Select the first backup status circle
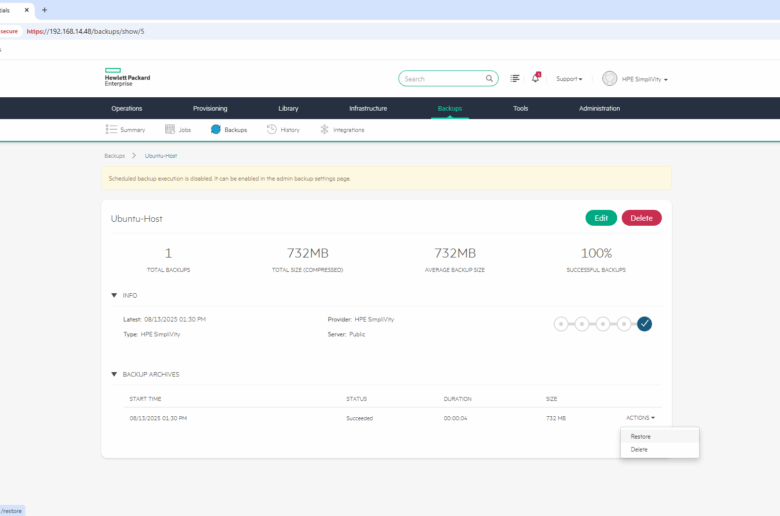This screenshot has width=780, height=516. [x=561, y=323]
